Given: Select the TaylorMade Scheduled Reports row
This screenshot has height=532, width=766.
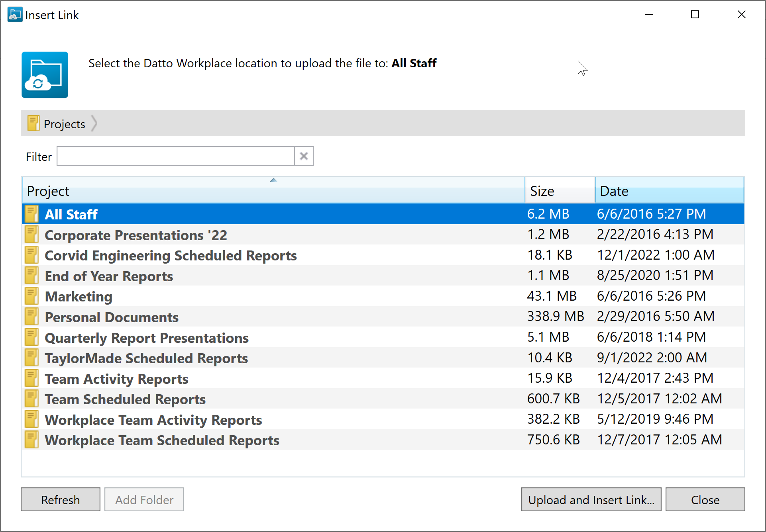Looking at the screenshot, I should click(x=146, y=358).
